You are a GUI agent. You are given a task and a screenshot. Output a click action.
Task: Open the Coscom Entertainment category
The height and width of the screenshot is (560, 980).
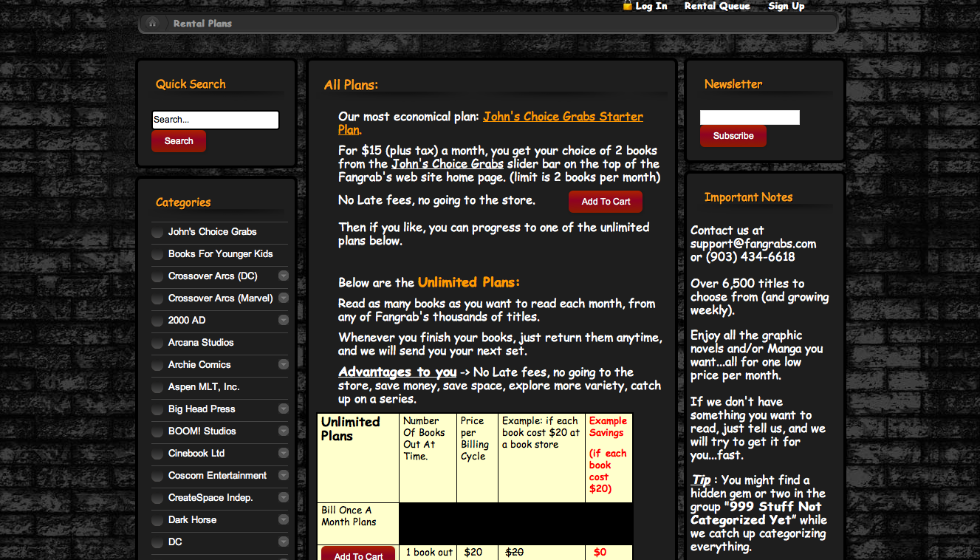[x=218, y=475]
